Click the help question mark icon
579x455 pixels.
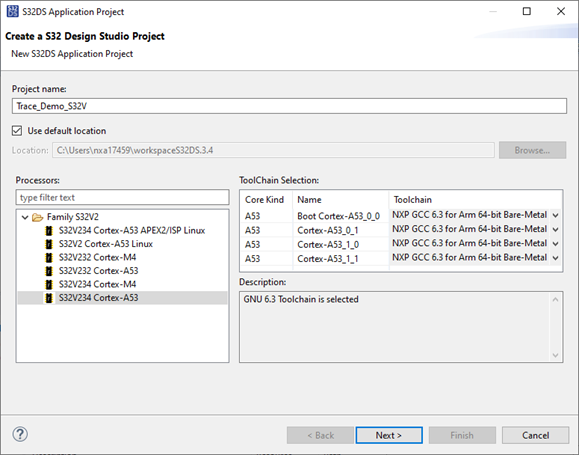[x=20, y=434]
